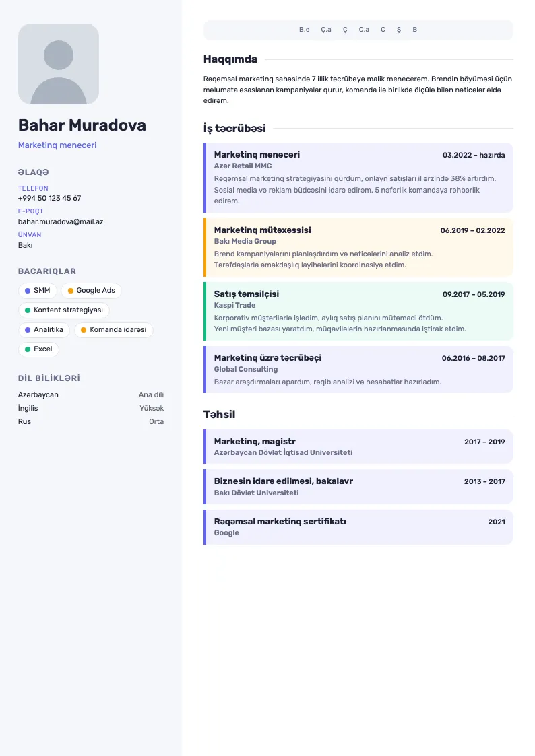Click the company name 'Kaspi Trade'
Screen dimensions: 535x756
[x=235, y=305]
